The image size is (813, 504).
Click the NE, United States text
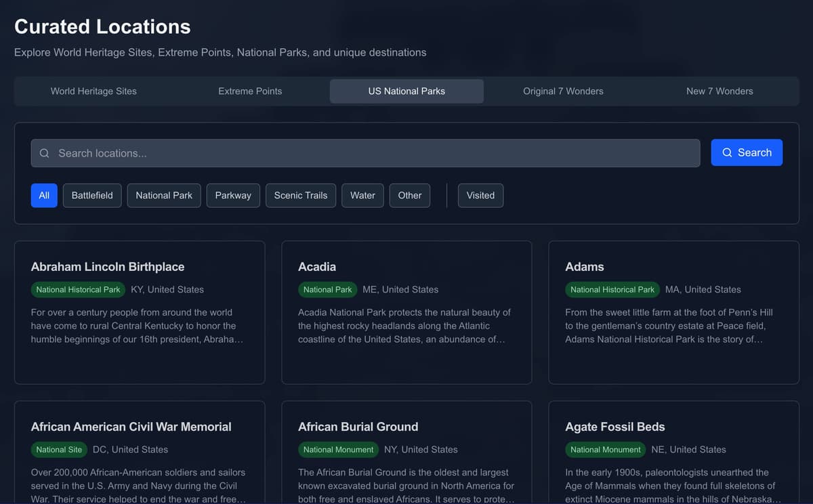pos(688,449)
